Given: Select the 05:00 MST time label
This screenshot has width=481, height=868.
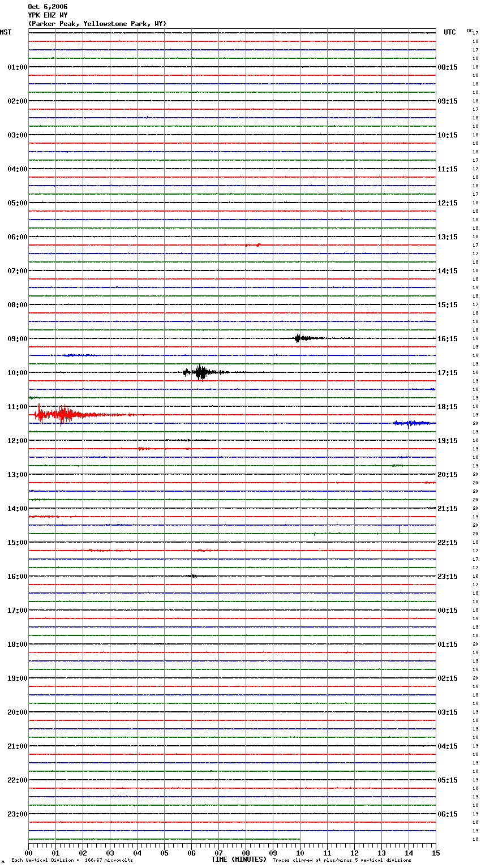Looking at the screenshot, I should [17, 203].
